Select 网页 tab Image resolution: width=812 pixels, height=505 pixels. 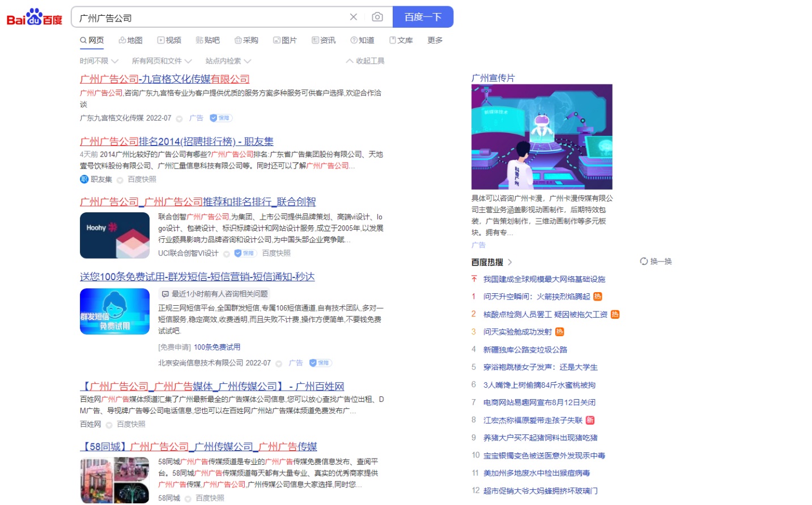(x=92, y=40)
